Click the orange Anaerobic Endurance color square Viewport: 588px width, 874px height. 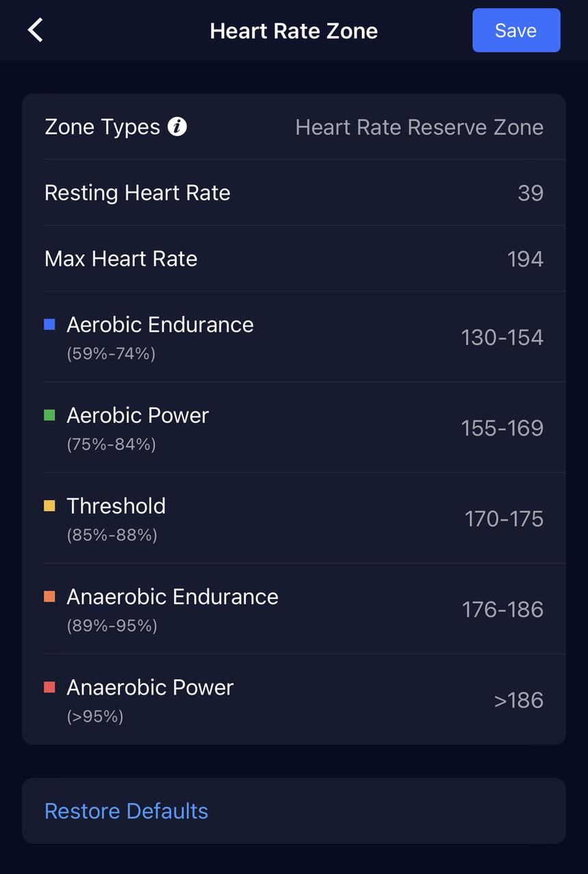point(49,597)
